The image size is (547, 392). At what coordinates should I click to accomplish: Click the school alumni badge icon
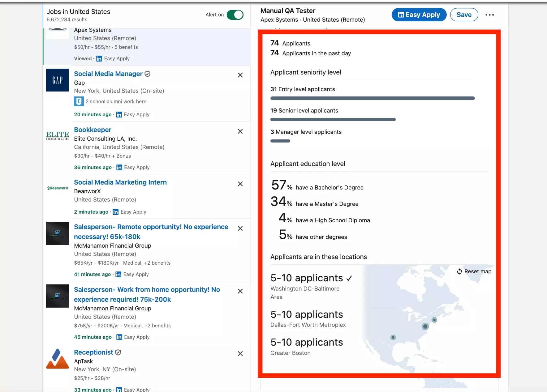[79, 101]
